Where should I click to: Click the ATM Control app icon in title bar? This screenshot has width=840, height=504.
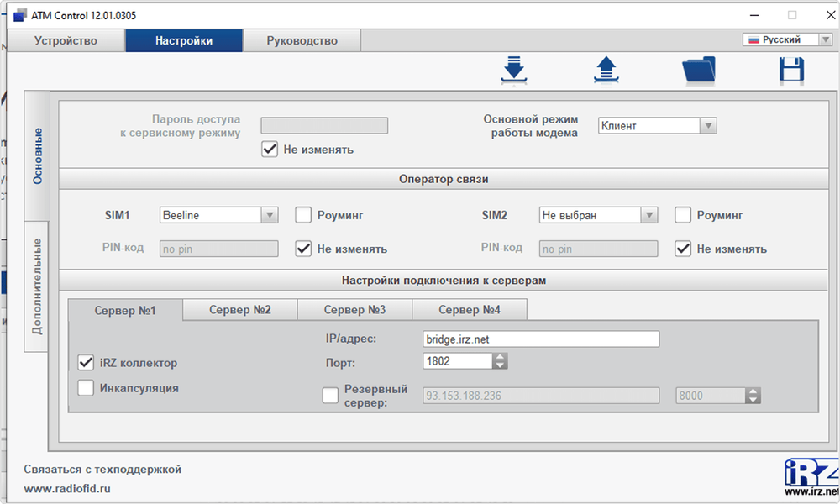(x=19, y=15)
